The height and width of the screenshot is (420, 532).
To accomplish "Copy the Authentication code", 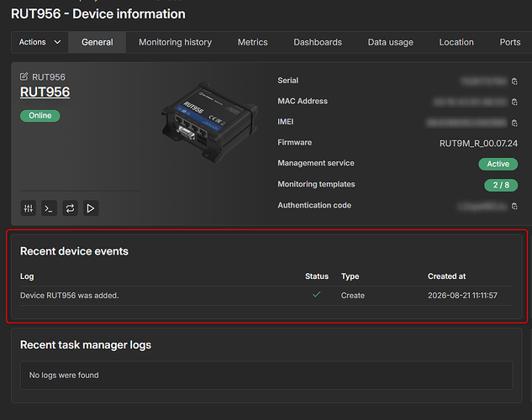I will tap(514, 206).
